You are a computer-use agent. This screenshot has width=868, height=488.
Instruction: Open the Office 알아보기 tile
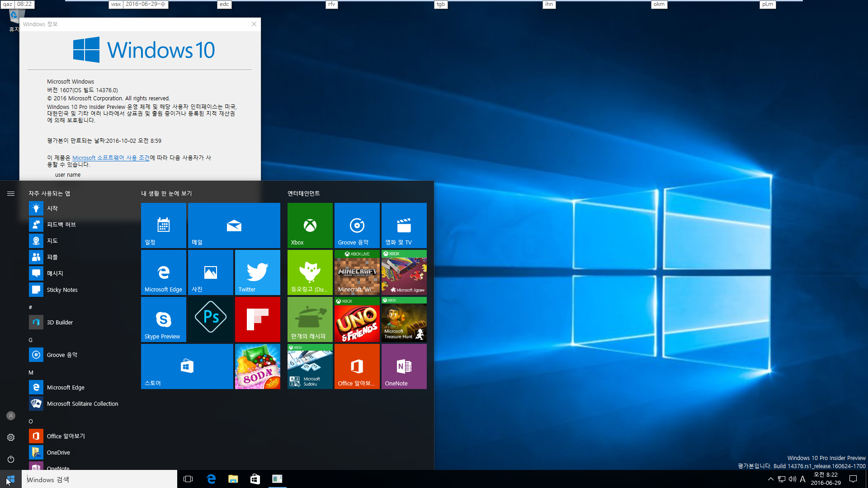[x=357, y=366]
